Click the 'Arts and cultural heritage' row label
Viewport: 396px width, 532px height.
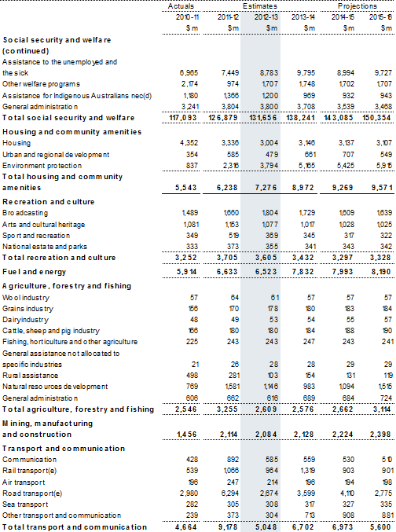point(43,225)
